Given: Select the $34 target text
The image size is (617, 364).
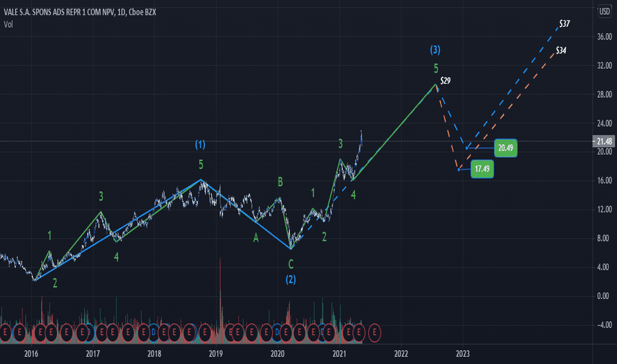Looking at the screenshot, I should point(561,50).
